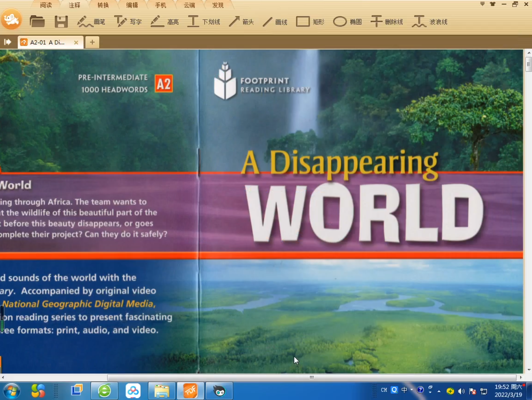Screen dimensions: 532x400
Task: Add a new document tab with the plus button
Action: (x=92, y=42)
